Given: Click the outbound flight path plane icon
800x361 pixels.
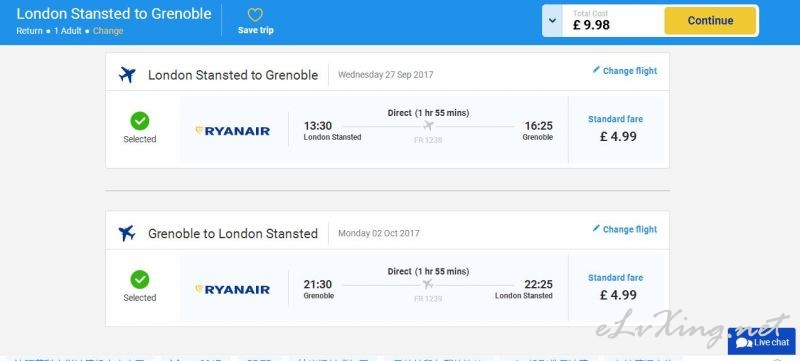Looking at the screenshot, I should [428, 125].
